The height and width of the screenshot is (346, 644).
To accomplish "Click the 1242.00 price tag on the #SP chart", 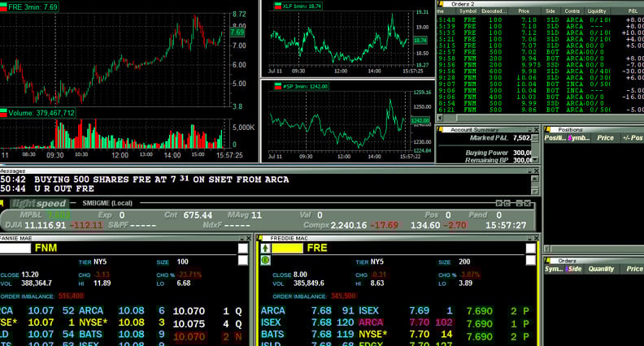I will [420, 121].
